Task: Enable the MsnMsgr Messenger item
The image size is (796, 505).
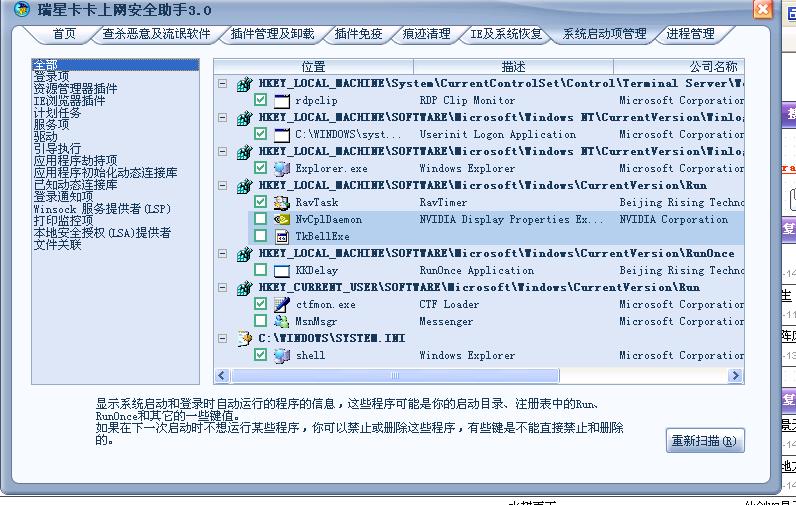Action: [x=260, y=321]
